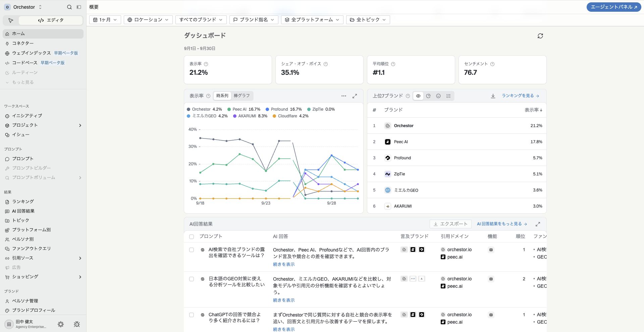Open the orchestor.io citation in first row

click(456, 250)
